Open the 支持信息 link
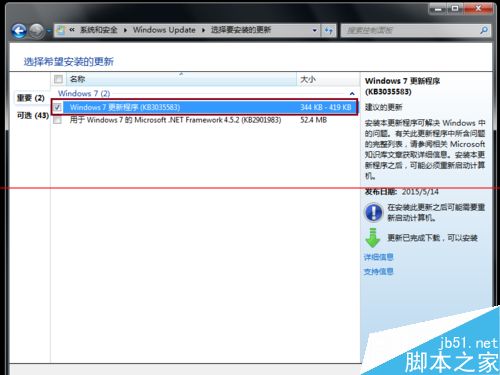The image size is (500, 375). point(378,272)
